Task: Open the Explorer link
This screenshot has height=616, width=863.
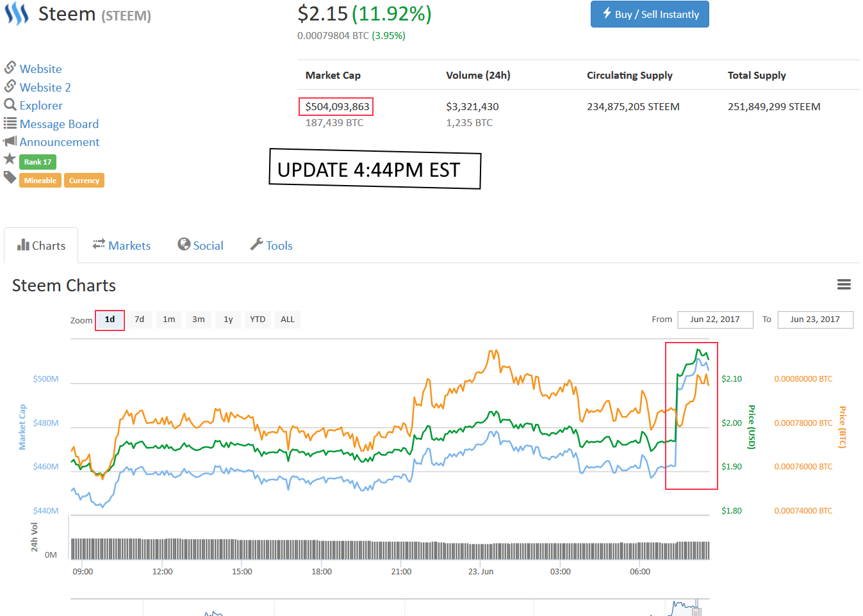Action: [x=41, y=105]
